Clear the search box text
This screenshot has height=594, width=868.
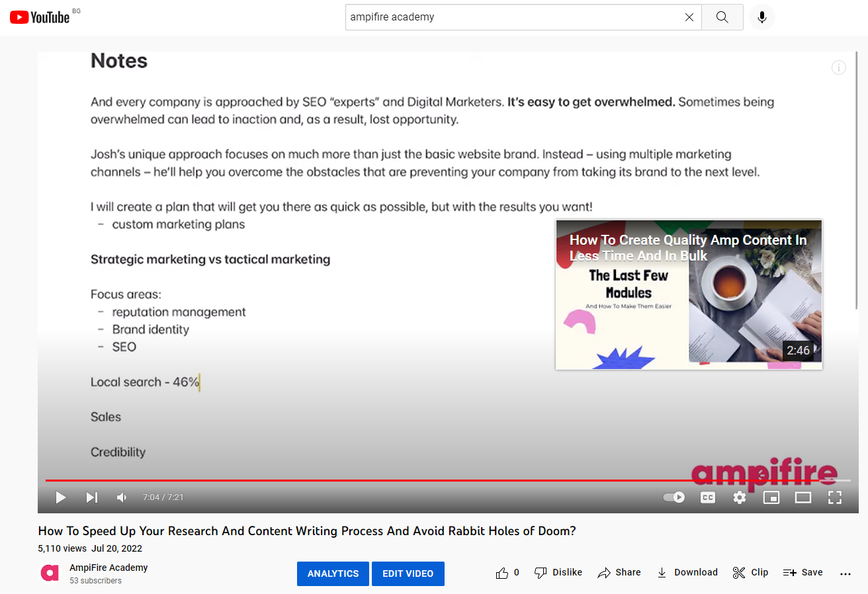pyautogui.click(x=689, y=17)
